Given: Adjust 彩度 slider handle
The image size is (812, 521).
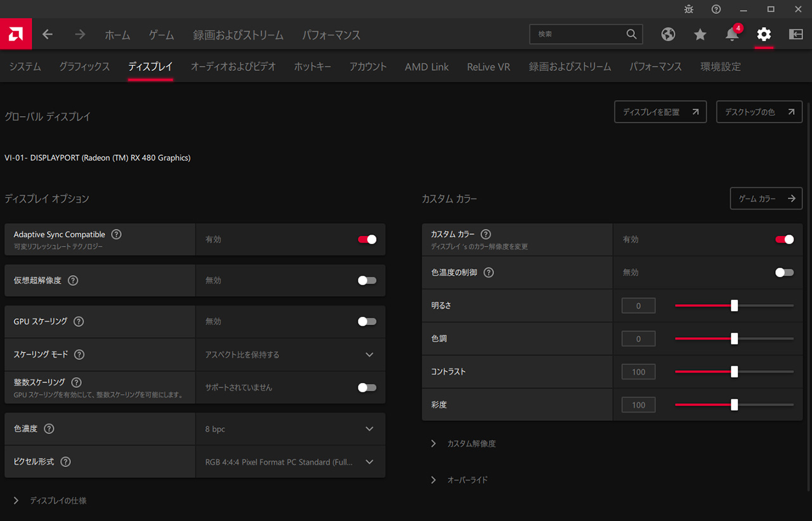Looking at the screenshot, I should (x=734, y=404).
